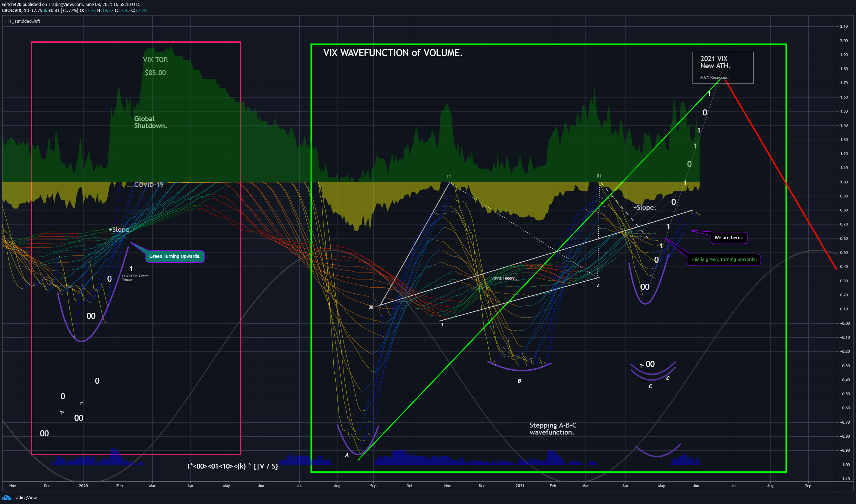
Task: Click the 1.70 value on price axis
Action: point(844,83)
